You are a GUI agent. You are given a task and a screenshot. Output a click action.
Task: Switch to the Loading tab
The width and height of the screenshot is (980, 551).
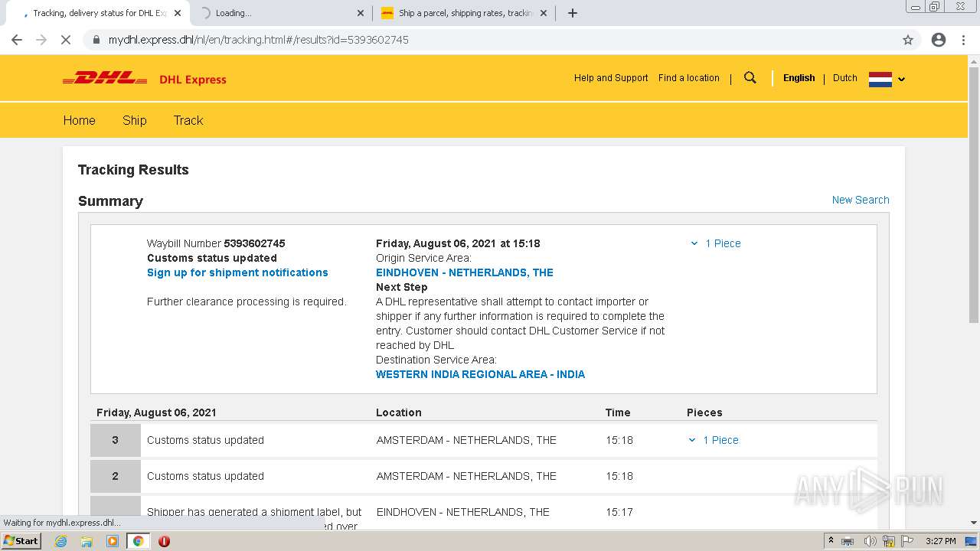(281, 13)
